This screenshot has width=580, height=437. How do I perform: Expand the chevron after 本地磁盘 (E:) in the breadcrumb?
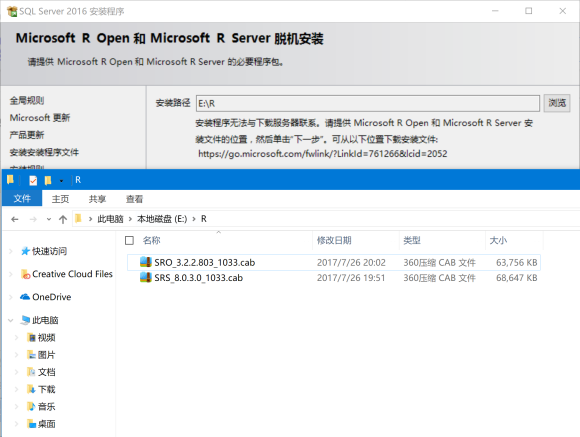click(194, 219)
